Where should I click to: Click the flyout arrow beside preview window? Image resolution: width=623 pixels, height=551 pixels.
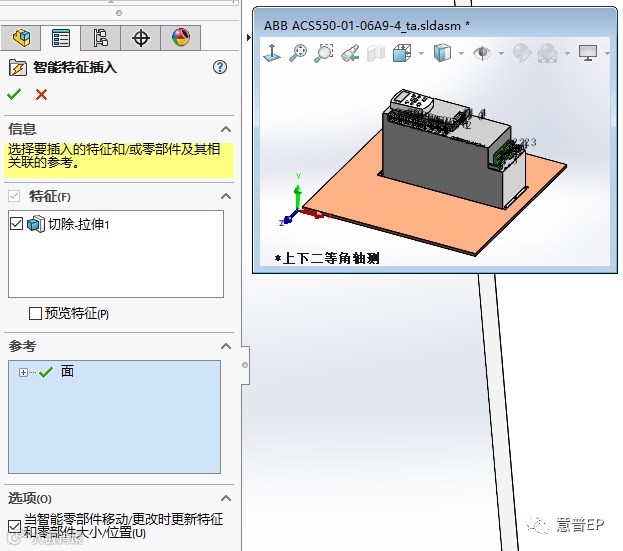click(x=249, y=38)
